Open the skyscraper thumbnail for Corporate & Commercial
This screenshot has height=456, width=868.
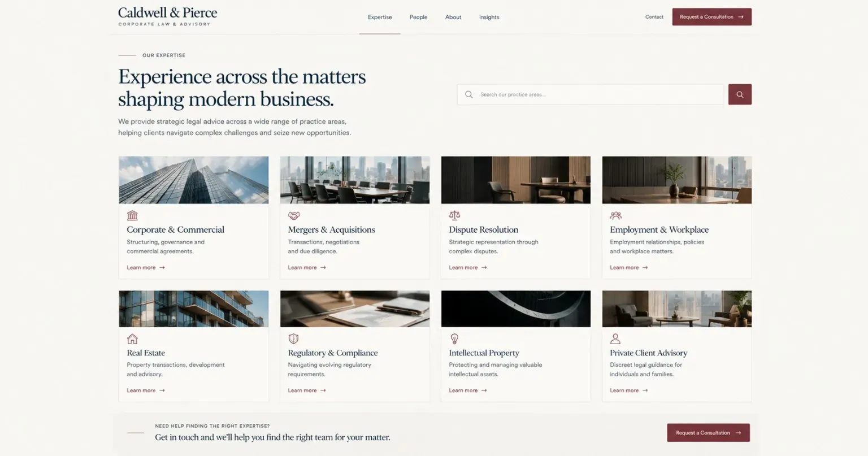pyautogui.click(x=194, y=180)
